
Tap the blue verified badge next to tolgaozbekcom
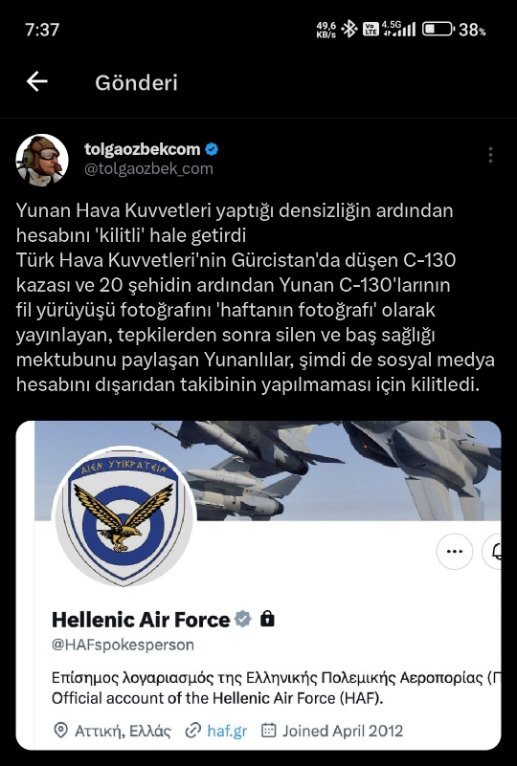[x=212, y=149]
